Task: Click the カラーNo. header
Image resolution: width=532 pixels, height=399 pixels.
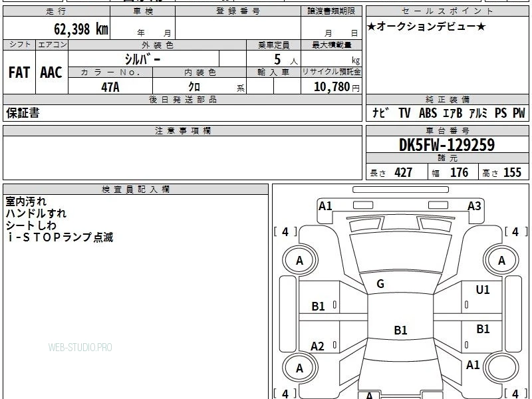Action: coord(110,72)
